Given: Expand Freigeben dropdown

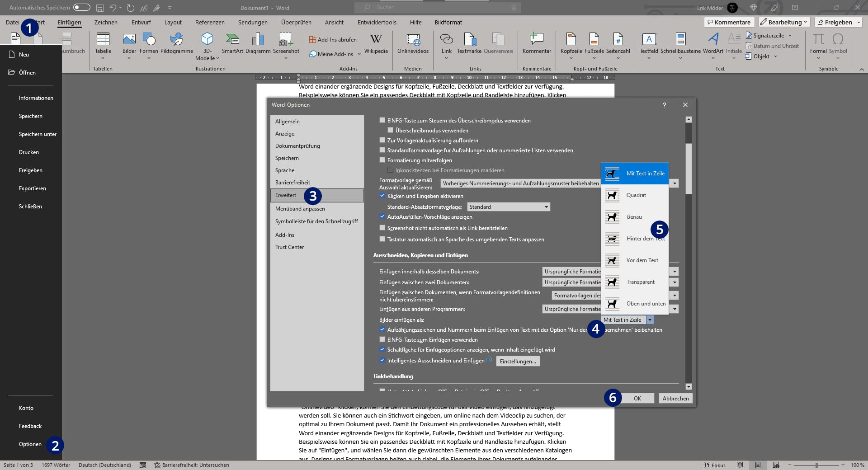Looking at the screenshot, I should [x=859, y=22].
